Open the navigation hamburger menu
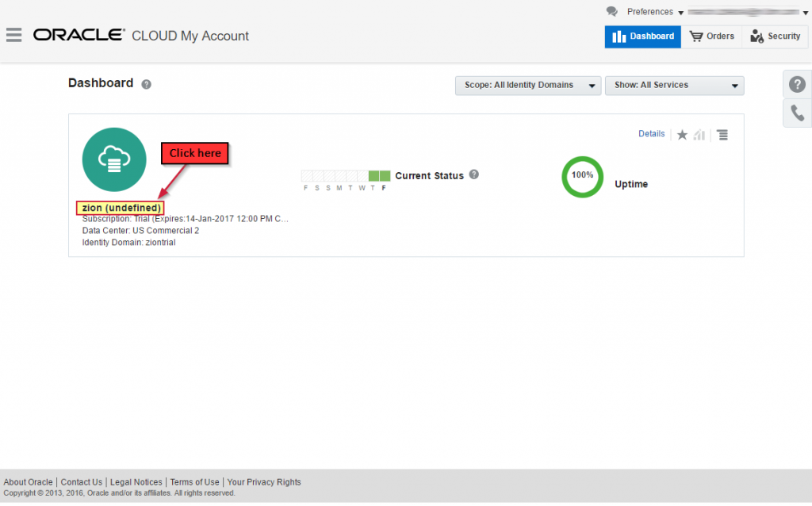812x506 pixels. (14, 35)
